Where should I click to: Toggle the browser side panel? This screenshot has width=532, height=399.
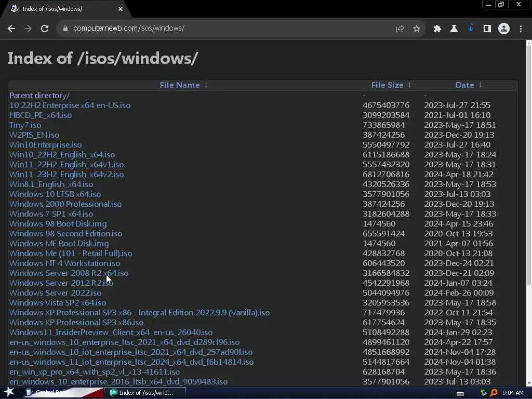[x=487, y=29]
